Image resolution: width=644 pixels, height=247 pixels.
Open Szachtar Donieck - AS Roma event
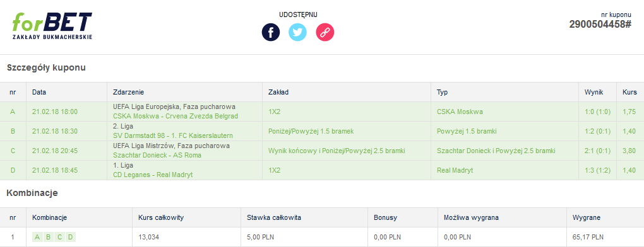click(x=157, y=155)
